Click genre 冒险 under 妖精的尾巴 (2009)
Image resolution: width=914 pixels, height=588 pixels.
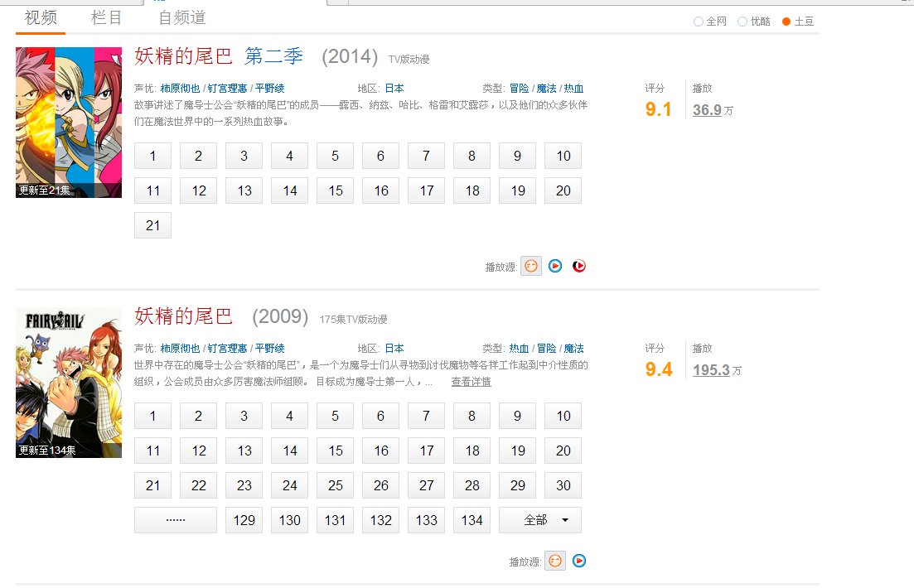(x=547, y=349)
